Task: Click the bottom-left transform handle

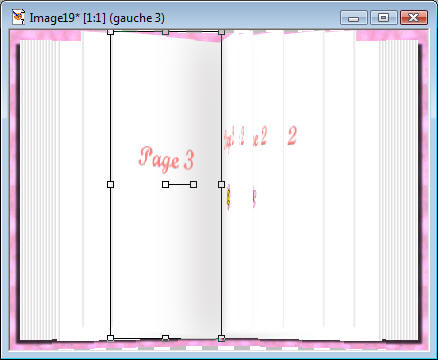Action: coord(111,338)
